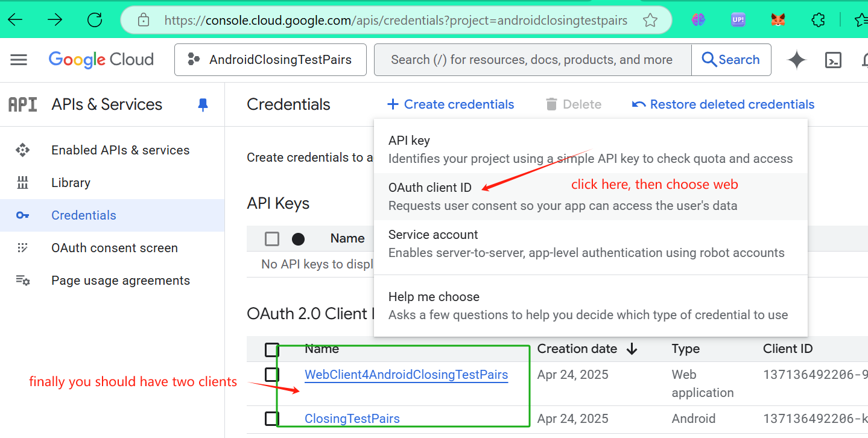This screenshot has height=438, width=868.
Task: Click the Type column header
Action: (686, 349)
